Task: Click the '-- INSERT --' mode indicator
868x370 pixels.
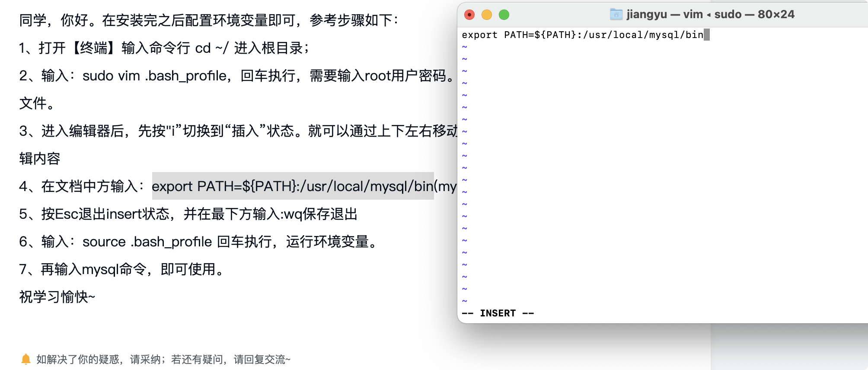Action: pyautogui.click(x=498, y=313)
